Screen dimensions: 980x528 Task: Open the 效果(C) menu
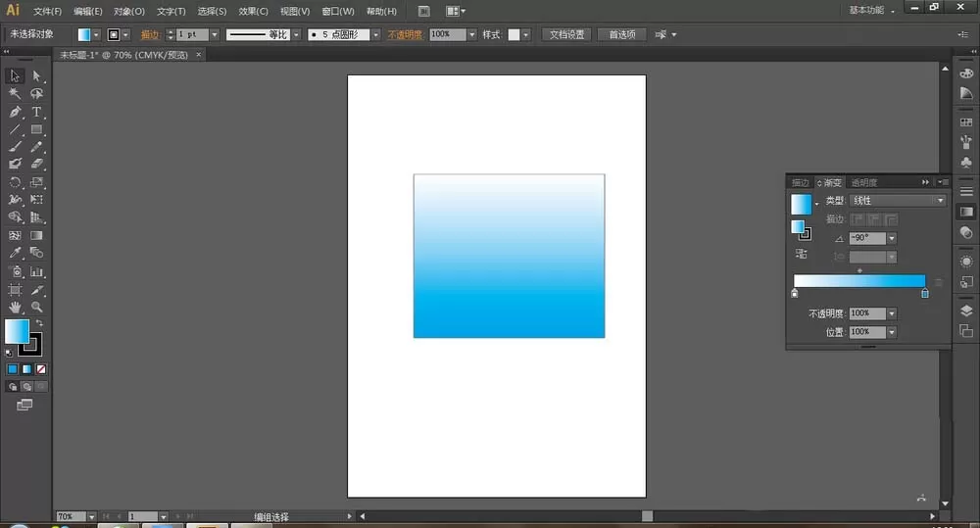[253, 11]
